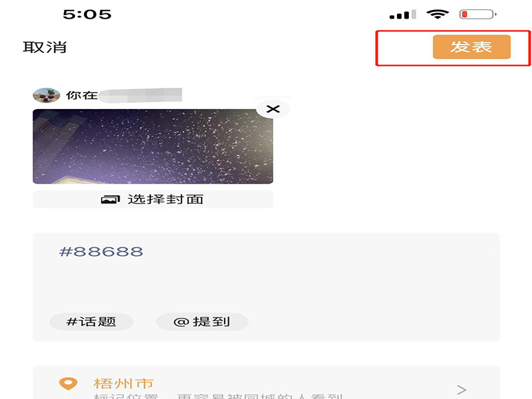532x399 pixels.
Task: Click the #88688 hashtag text
Action: (x=101, y=252)
